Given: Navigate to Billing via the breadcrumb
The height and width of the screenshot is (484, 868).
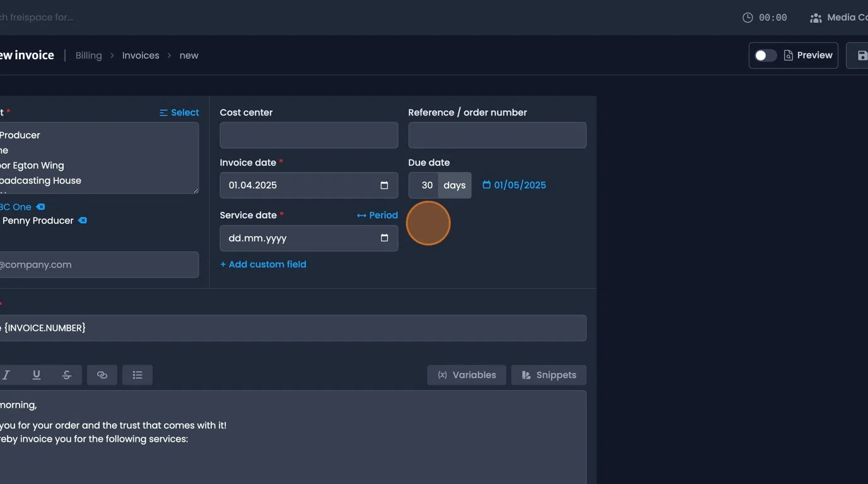Looking at the screenshot, I should point(88,55).
